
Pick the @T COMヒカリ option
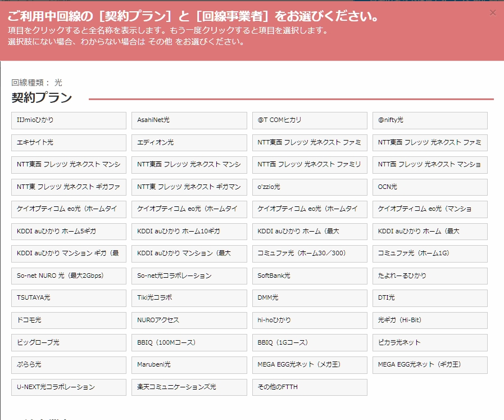point(310,120)
